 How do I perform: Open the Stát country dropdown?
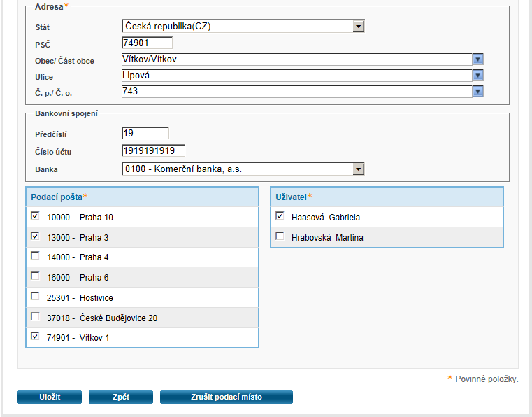[x=358, y=27]
